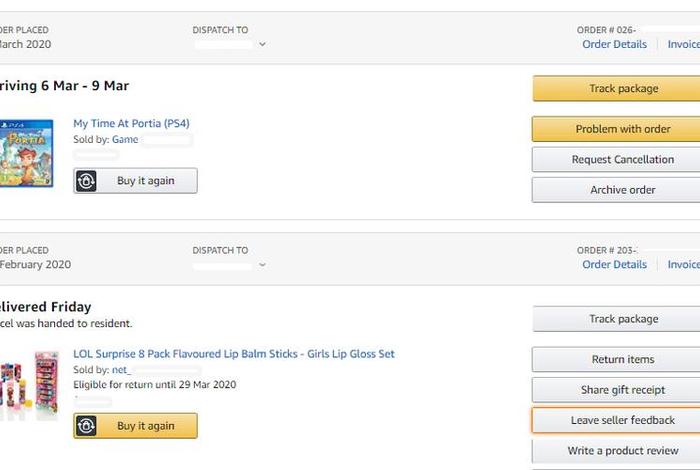Expand the second order's Dispatch To dropdown
Viewport: 700px width, 470px height.
coord(262,265)
